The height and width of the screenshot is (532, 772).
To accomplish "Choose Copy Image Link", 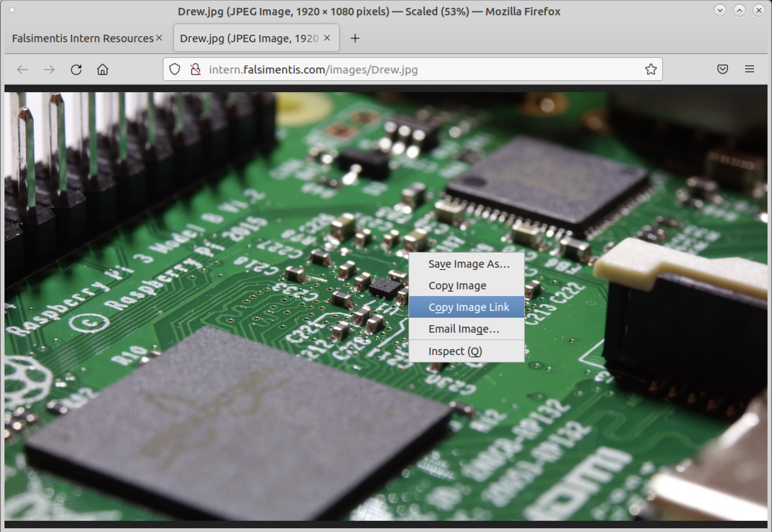I will click(x=467, y=307).
